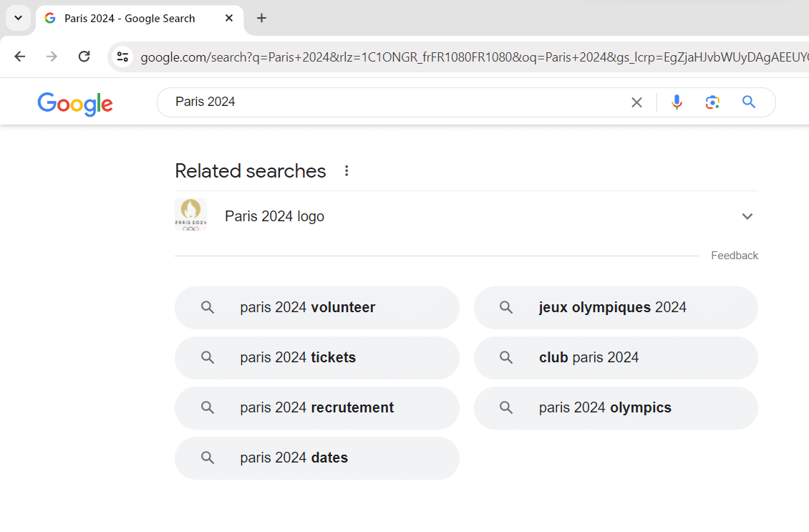Image resolution: width=809 pixels, height=532 pixels.
Task: Click the Paris 2024 logo thumbnail
Action: pyautogui.click(x=191, y=215)
